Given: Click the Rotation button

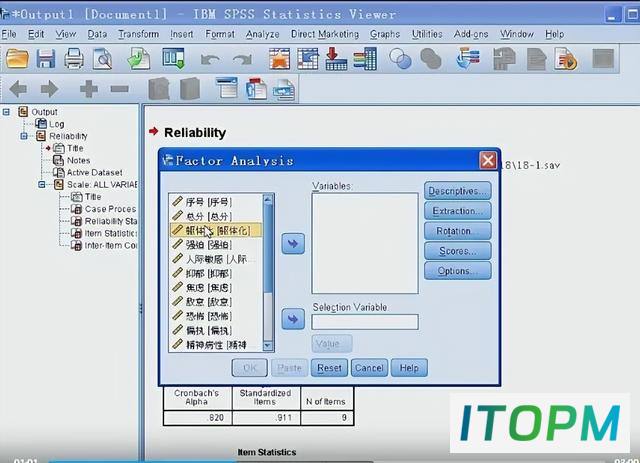Looking at the screenshot, I should (x=458, y=231).
